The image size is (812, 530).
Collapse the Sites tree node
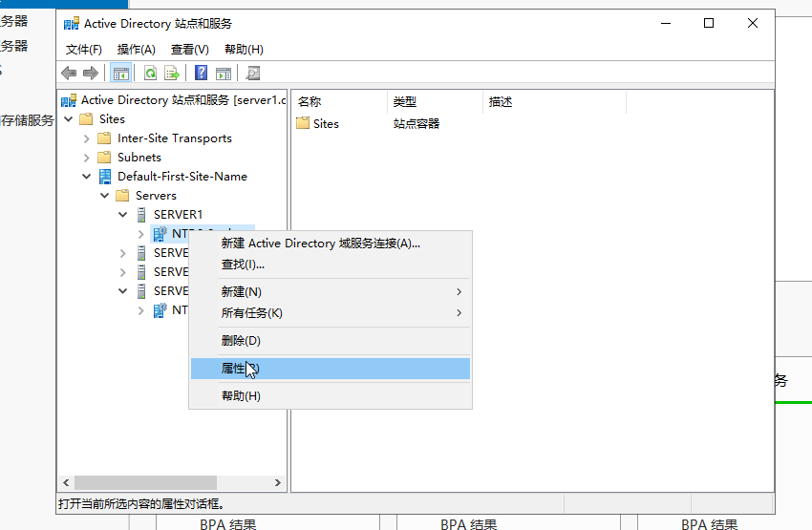pos(69,119)
